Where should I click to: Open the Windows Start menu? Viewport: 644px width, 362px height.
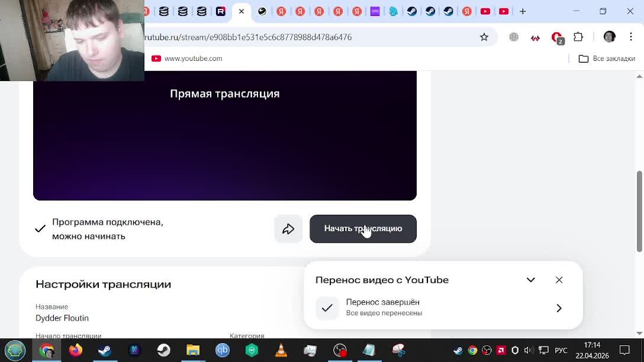pos(15,351)
